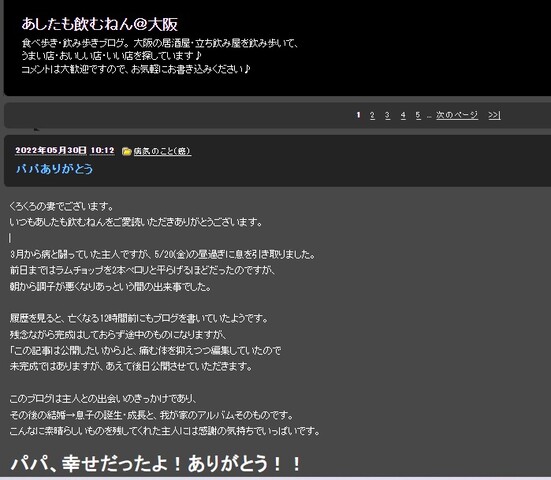The height and width of the screenshot is (480, 551).
Task: Open the post time 10:12 permalink
Action: [x=102, y=150]
